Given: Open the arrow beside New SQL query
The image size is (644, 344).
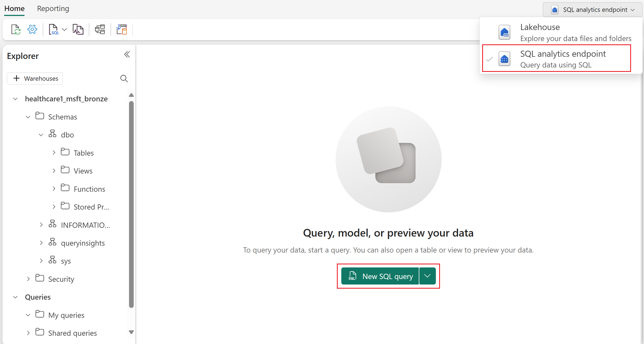Looking at the screenshot, I should [x=427, y=276].
